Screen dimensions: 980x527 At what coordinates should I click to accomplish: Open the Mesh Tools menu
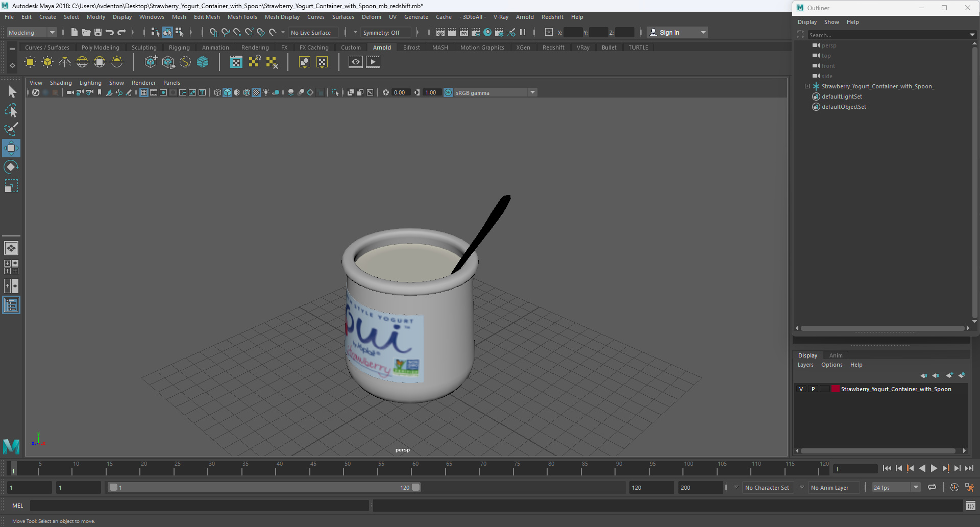point(242,17)
